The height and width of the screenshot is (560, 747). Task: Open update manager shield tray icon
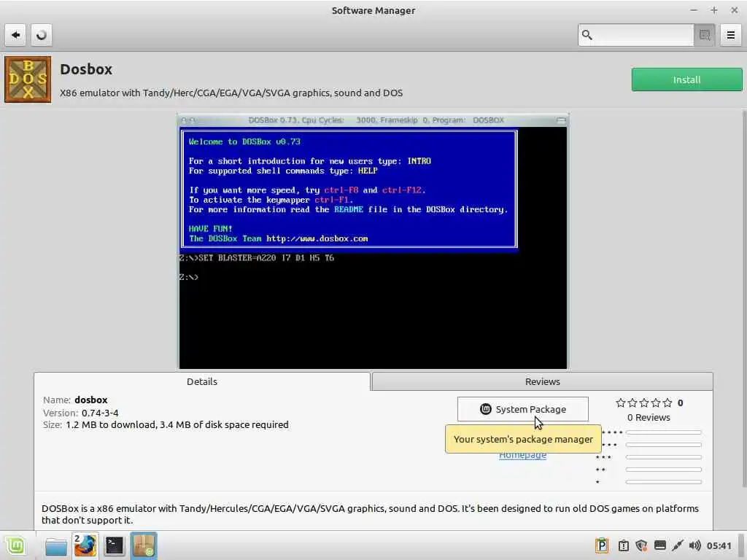[641, 545]
